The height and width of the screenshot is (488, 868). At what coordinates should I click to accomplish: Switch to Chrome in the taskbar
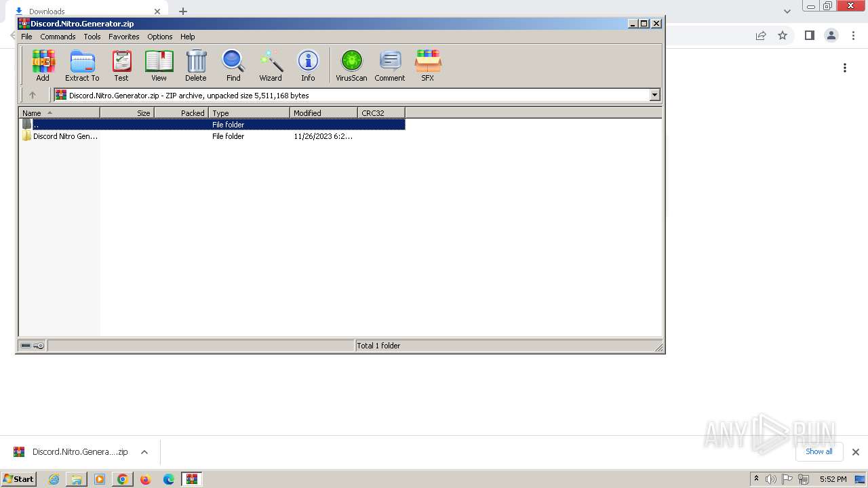pyautogui.click(x=123, y=479)
